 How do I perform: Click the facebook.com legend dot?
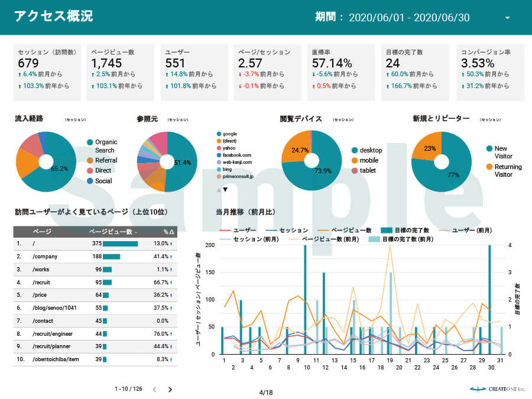coord(219,155)
